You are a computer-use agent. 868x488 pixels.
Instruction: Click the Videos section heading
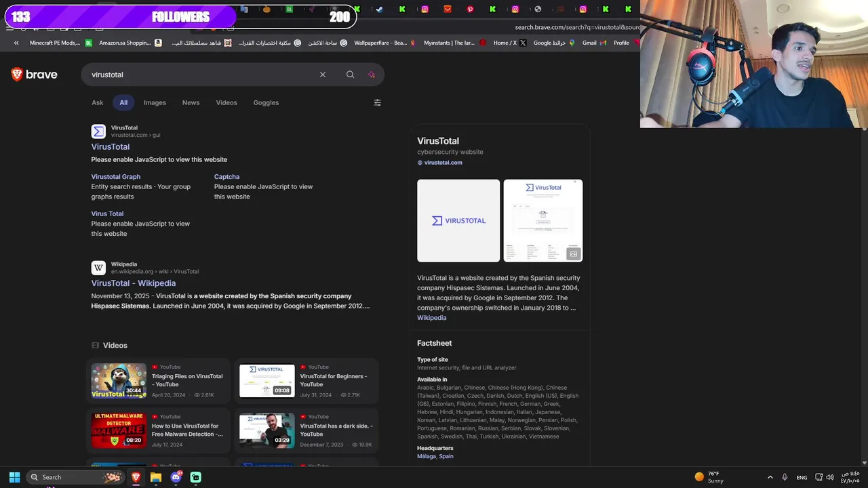(115, 345)
